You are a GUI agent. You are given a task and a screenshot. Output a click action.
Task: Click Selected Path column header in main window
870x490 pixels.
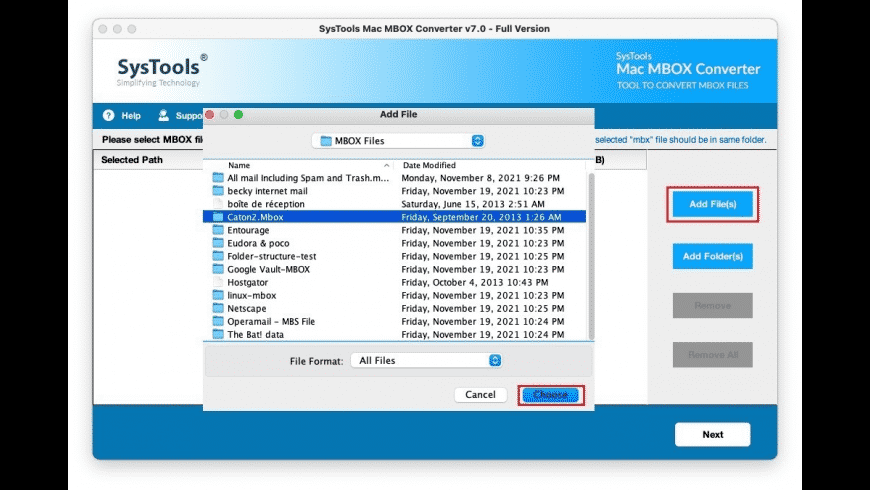tap(132, 160)
